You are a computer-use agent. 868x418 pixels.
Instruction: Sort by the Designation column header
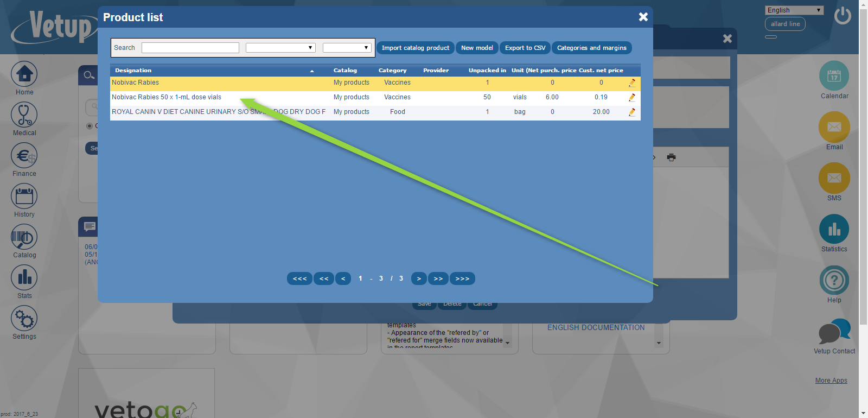click(x=133, y=71)
